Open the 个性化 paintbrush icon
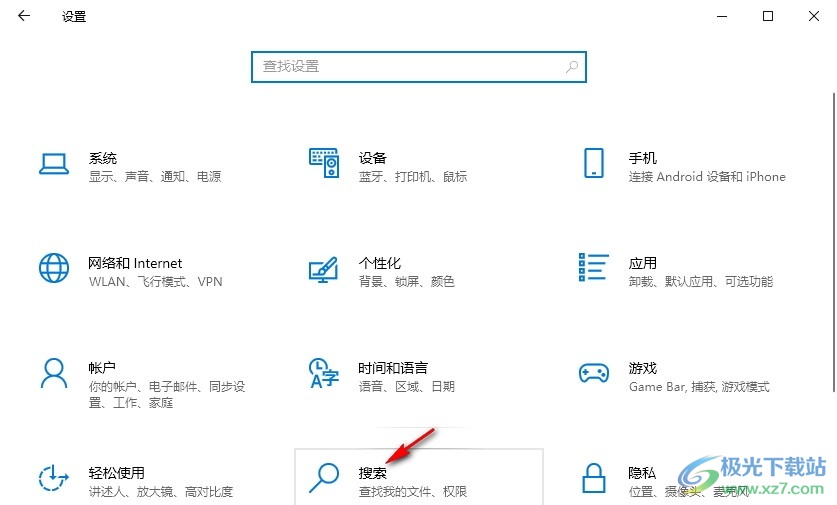This screenshot has width=837, height=505. pos(323,270)
